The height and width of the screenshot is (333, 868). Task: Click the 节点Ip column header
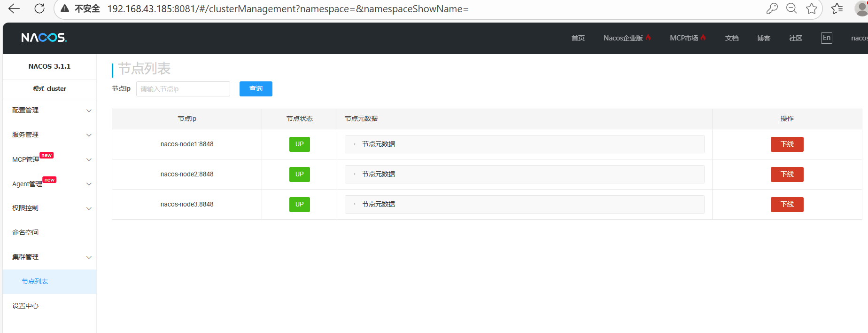click(x=187, y=119)
